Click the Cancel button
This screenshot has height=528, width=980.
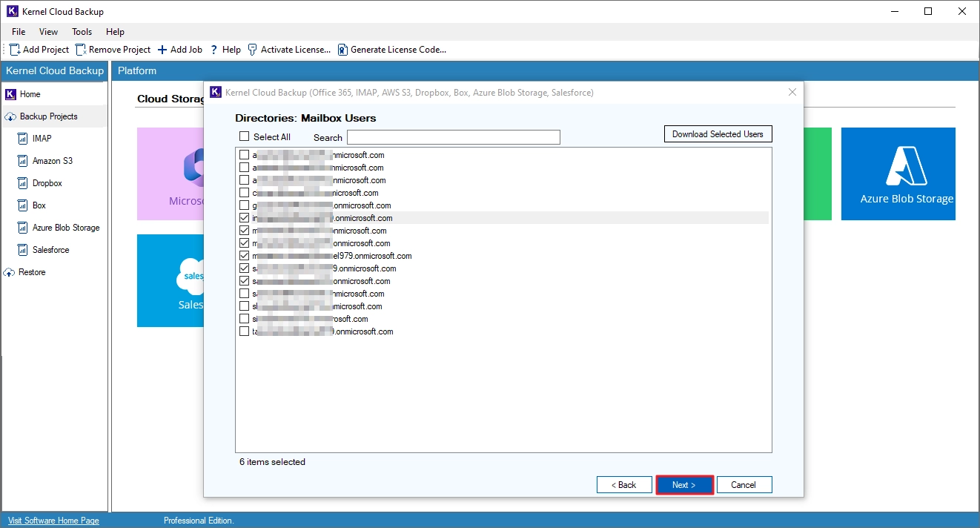744,485
